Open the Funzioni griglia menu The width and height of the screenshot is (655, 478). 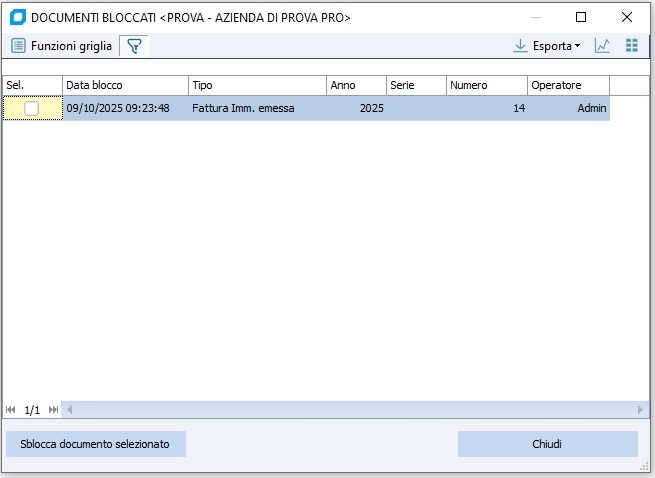[x=62, y=46]
